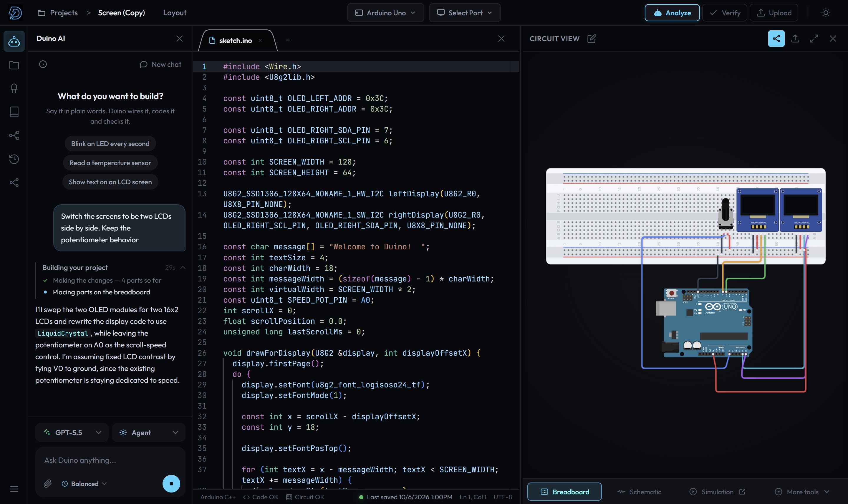
Task: Select the sketch.ino file tab
Action: point(235,40)
